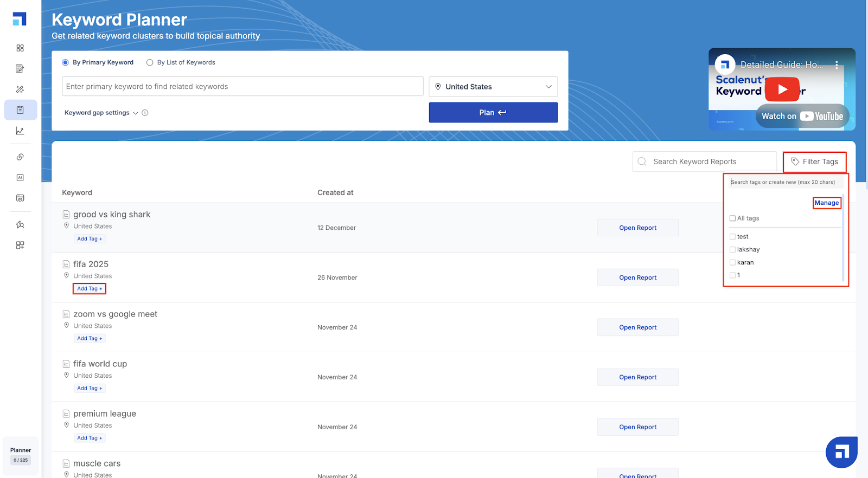Click Add Tag + under grood vs king shark
Image resolution: width=868 pixels, height=478 pixels.
click(x=90, y=239)
